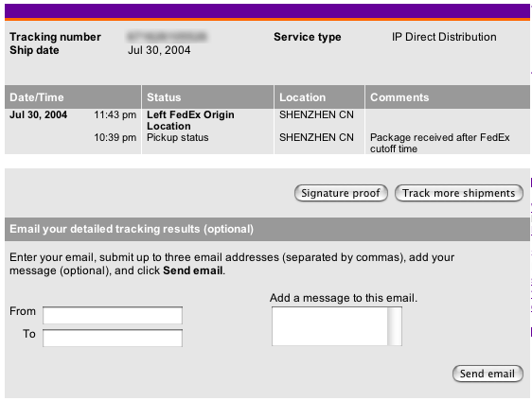Click 'Left FedEx Origin Location' status
532x401 pixels.
190,120
